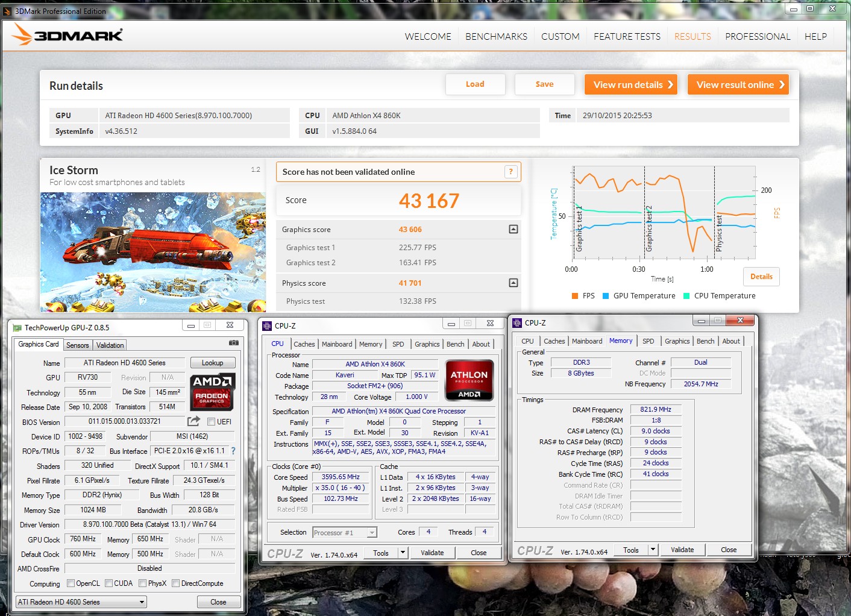Open the WELCOME tab in 3DMark

[428, 36]
